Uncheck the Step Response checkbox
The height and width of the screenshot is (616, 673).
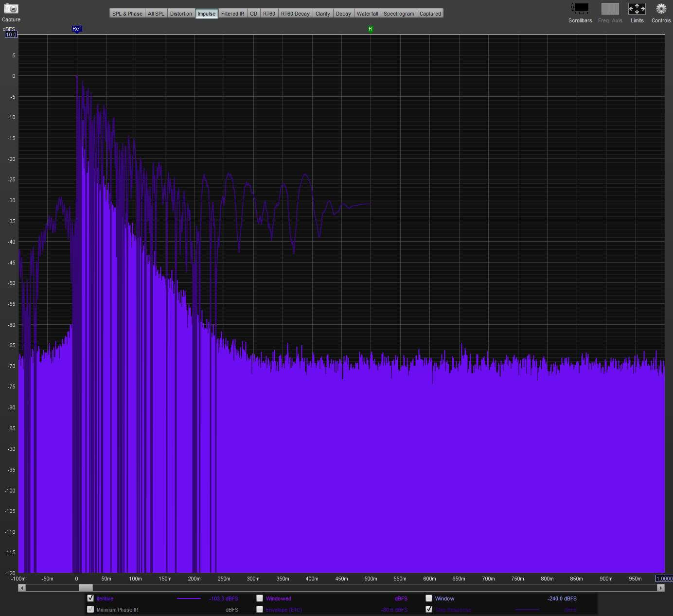pyautogui.click(x=429, y=609)
